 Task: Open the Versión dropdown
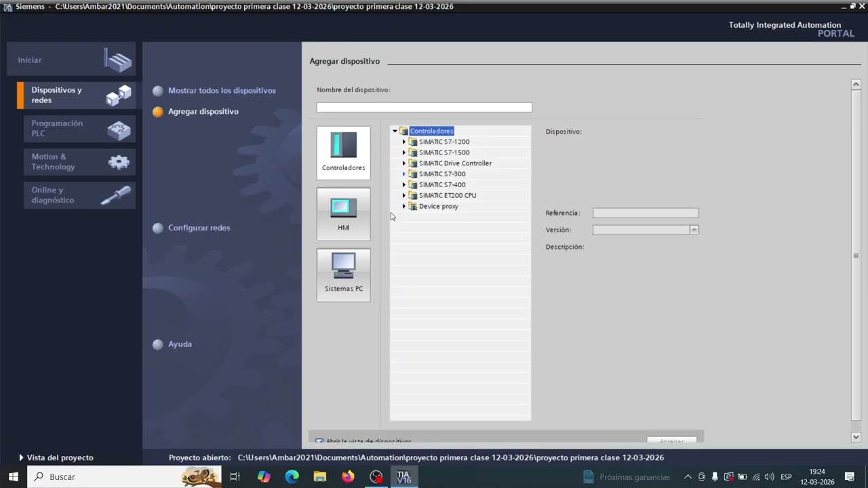pos(694,230)
